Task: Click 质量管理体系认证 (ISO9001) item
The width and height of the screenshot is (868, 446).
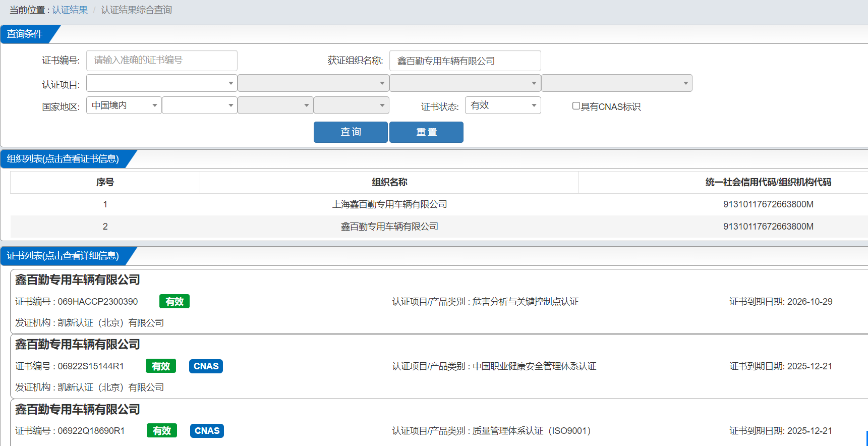Action: click(x=532, y=431)
